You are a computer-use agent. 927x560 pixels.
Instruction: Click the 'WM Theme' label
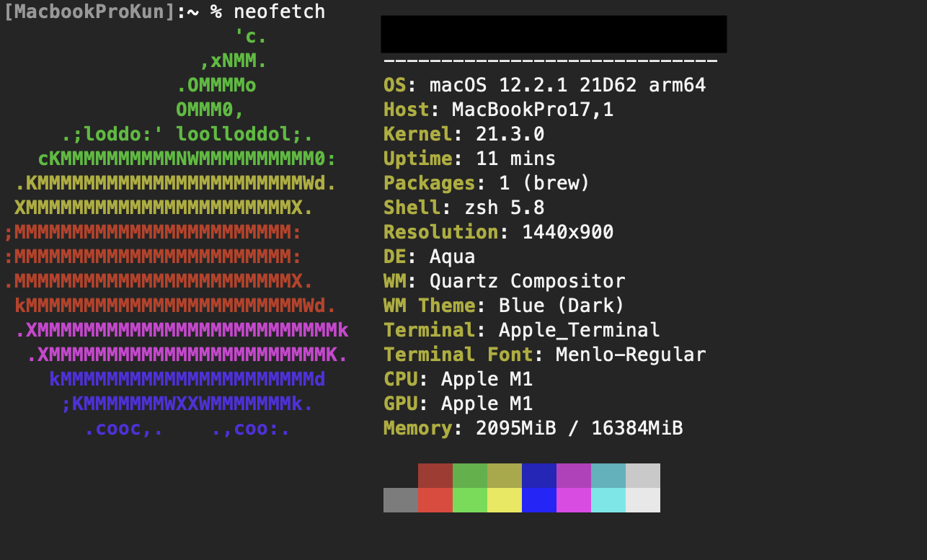tap(430, 306)
